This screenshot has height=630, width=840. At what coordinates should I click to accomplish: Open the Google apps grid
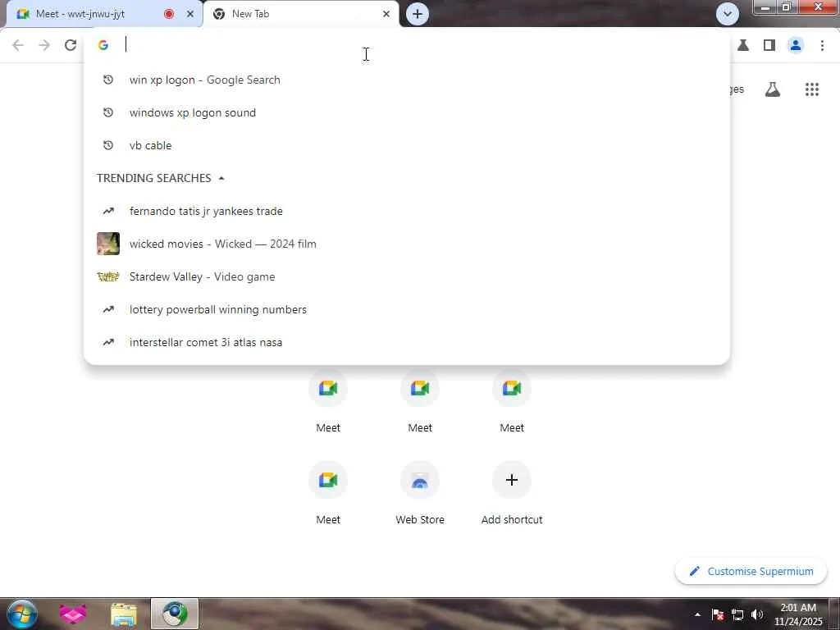(812, 89)
